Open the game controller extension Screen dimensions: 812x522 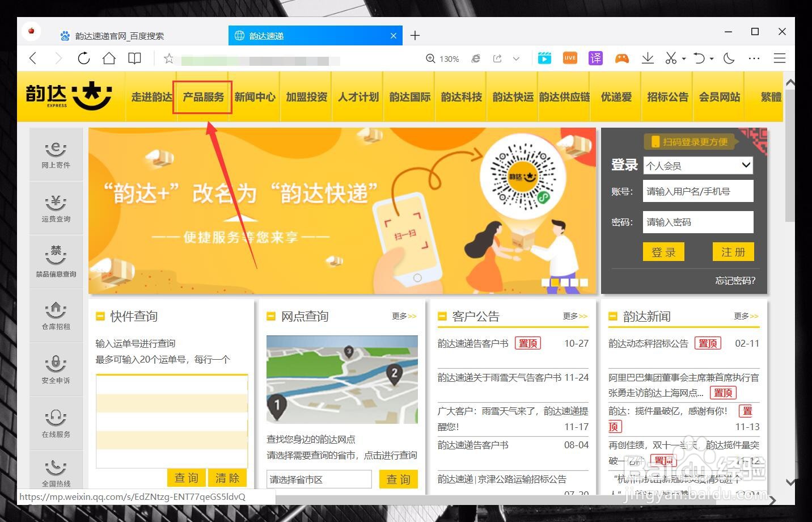pyautogui.click(x=622, y=58)
